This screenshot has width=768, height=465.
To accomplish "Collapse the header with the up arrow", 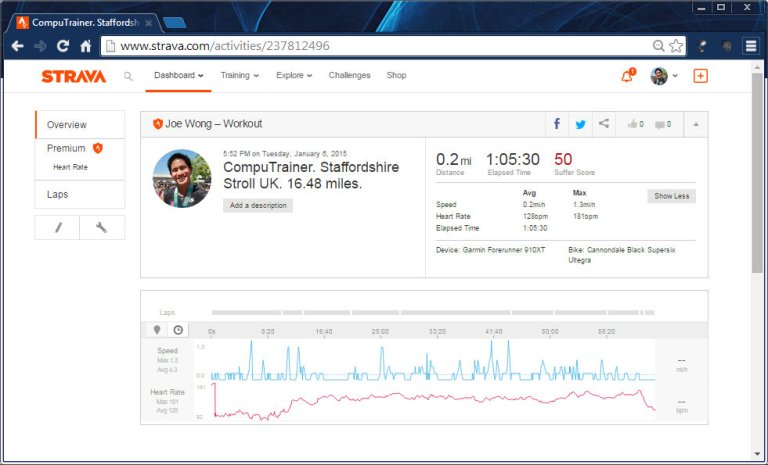I will pos(695,124).
